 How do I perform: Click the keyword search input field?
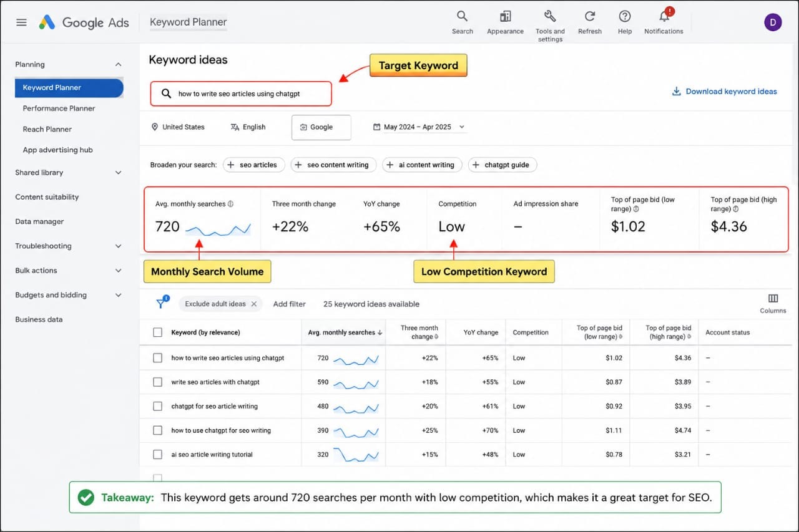click(241, 94)
